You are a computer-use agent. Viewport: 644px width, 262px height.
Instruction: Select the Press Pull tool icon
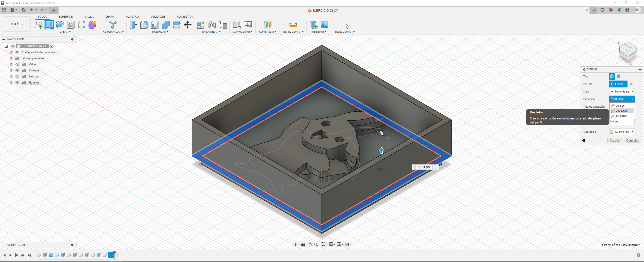pos(133,25)
